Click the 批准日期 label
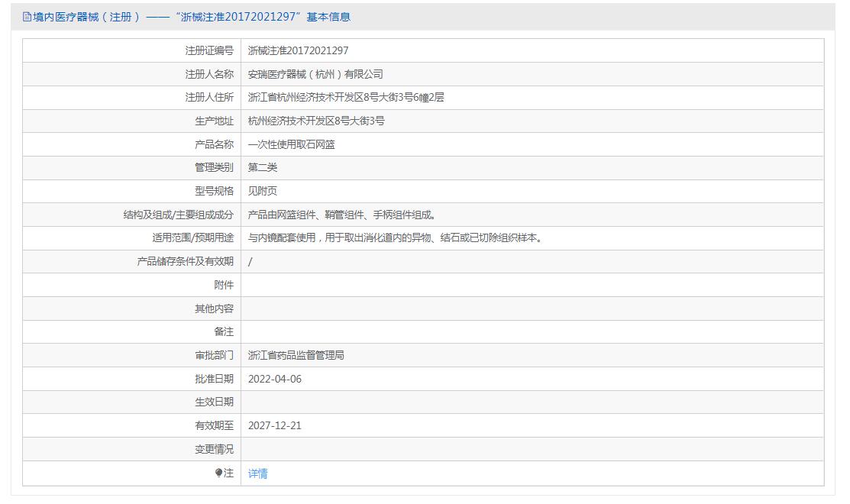Viewport: 850px width, 504px height. (x=214, y=379)
